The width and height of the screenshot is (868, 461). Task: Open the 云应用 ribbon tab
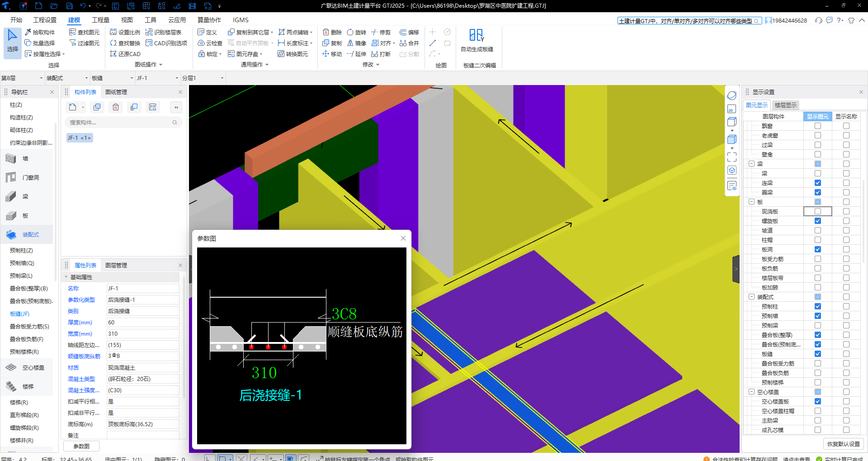pos(177,20)
